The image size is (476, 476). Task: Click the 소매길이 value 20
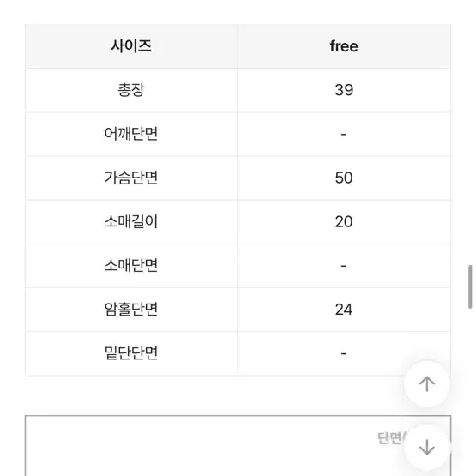(344, 221)
